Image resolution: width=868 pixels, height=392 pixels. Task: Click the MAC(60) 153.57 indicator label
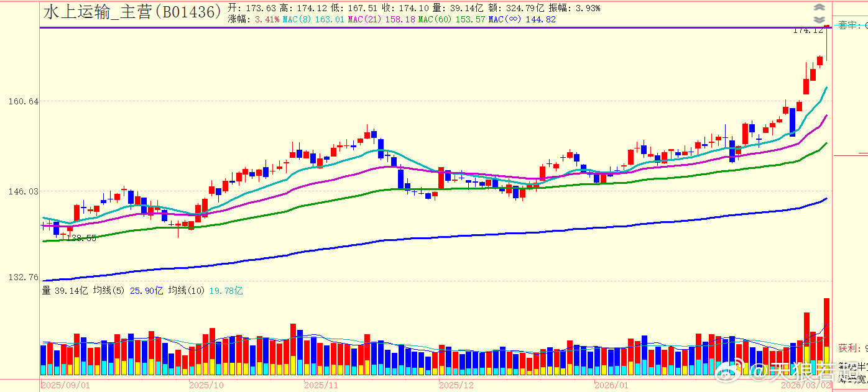[x=451, y=19]
